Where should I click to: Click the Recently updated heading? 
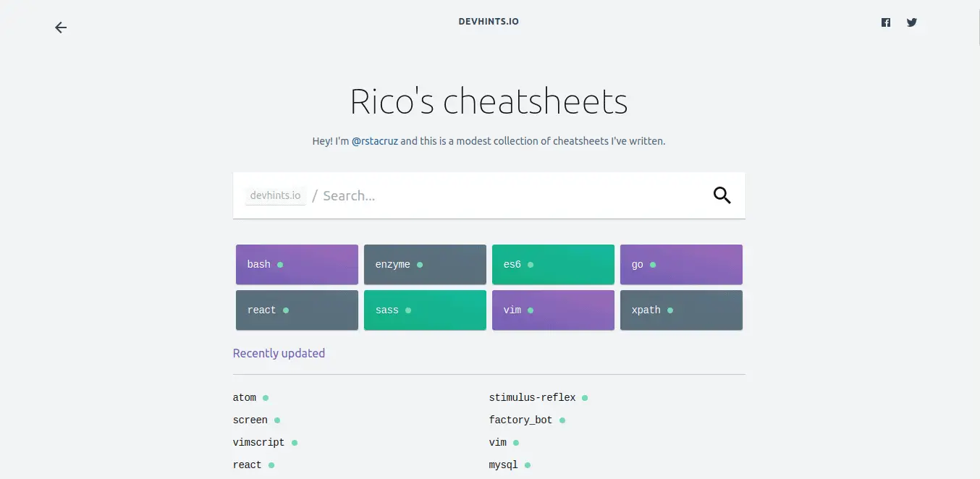tap(279, 353)
